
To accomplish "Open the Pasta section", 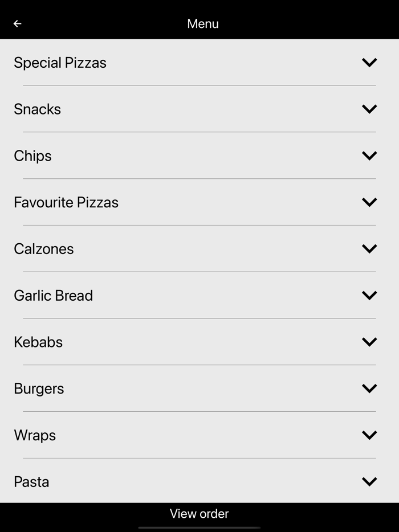I will pyautogui.click(x=369, y=481).
